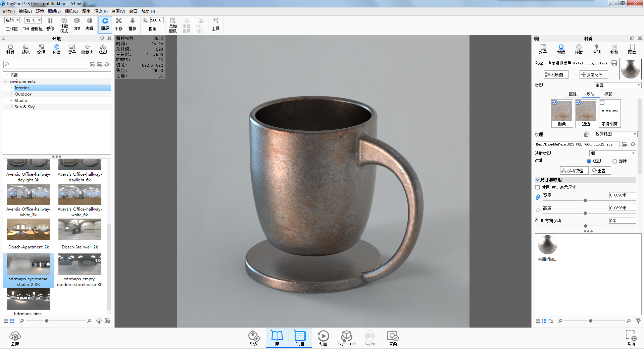
Task: Adjust the 宽度 width slider
Action: pyautogui.click(x=585, y=200)
